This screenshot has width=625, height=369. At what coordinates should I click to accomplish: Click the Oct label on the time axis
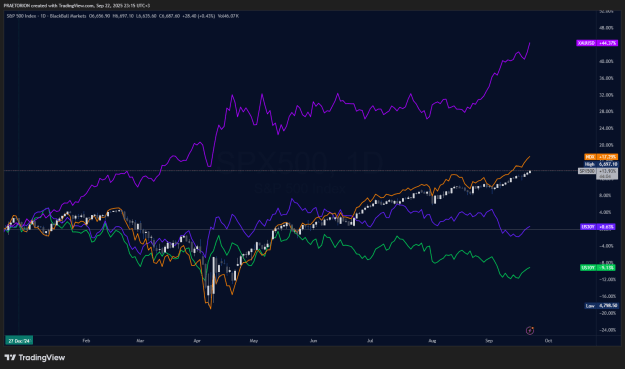(x=548, y=341)
